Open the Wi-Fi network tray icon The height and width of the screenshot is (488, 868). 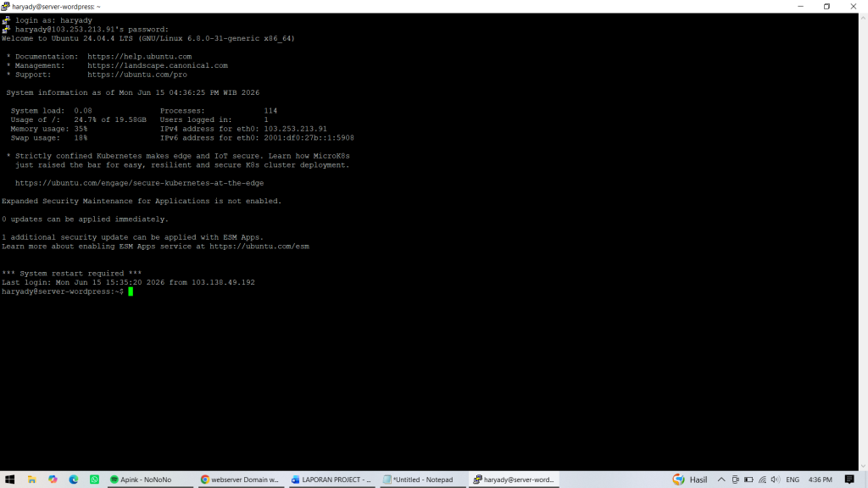762,480
